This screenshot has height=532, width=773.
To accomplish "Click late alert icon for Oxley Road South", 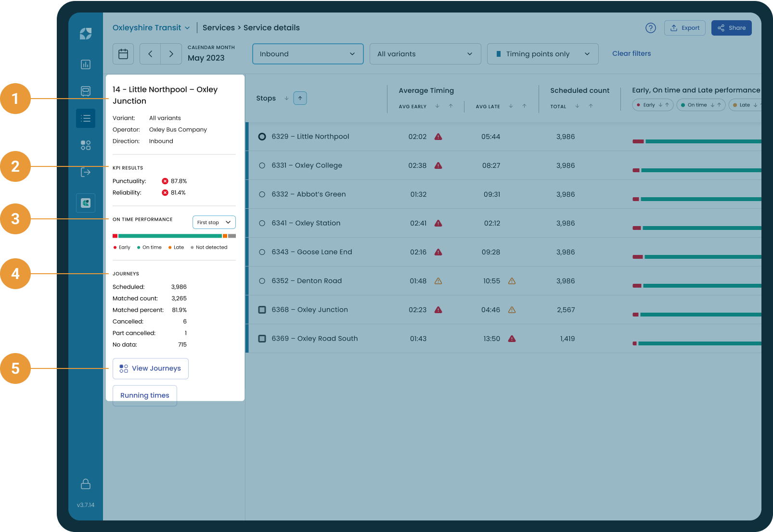I will [x=512, y=339].
